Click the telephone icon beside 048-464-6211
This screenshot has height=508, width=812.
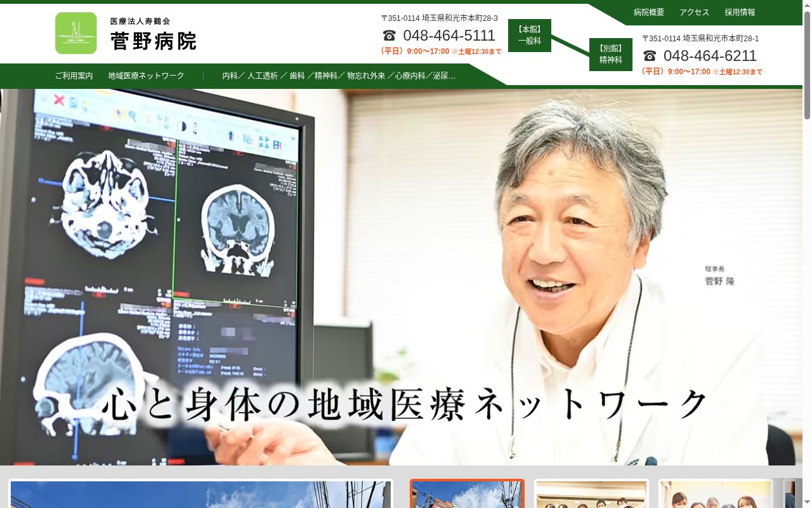(x=650, y=56)
